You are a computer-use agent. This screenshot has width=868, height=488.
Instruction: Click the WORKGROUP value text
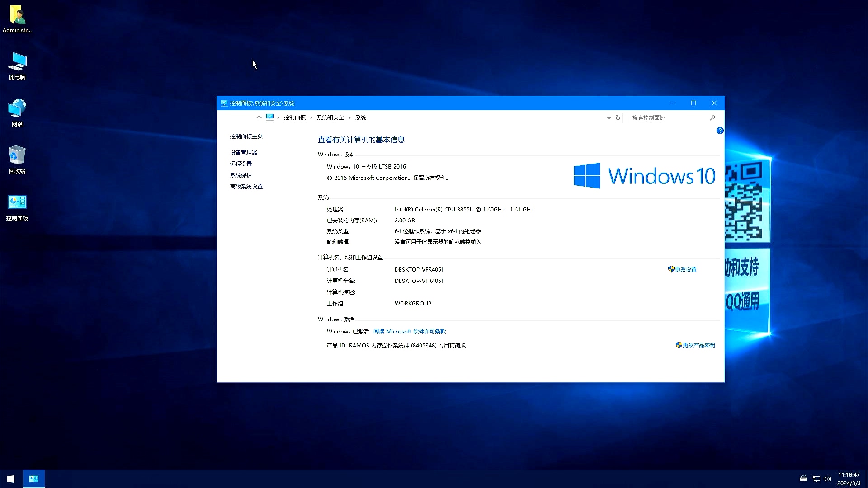coord(413,303)
